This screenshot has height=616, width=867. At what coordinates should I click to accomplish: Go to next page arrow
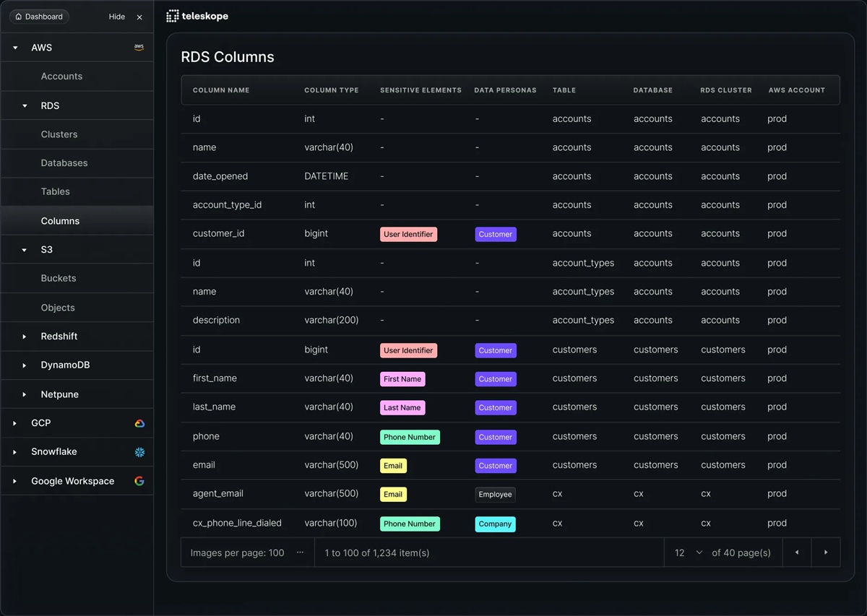[826, 552]
